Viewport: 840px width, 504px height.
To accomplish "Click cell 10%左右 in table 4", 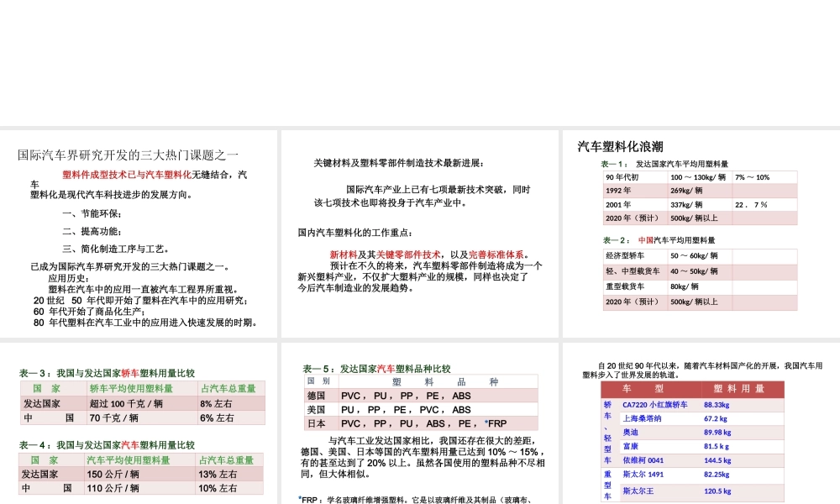I will [x=230, y=489].
